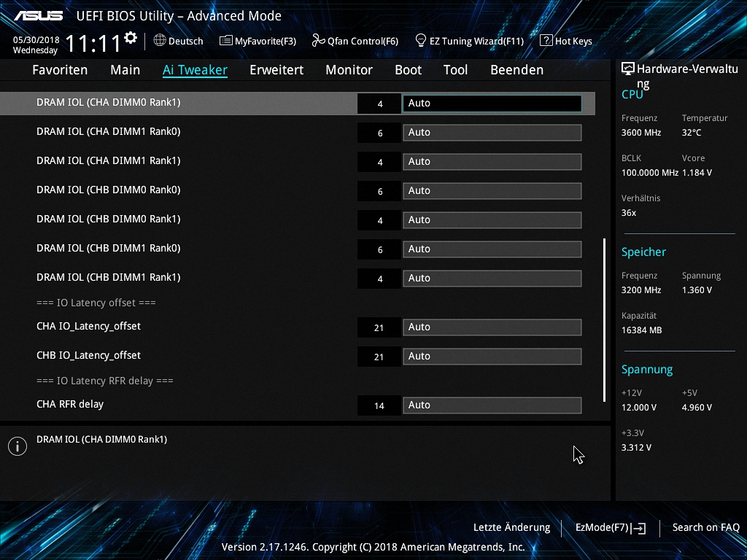Switch to the Main tab
This screenshot has width=747, height=560.
point(125,70)
